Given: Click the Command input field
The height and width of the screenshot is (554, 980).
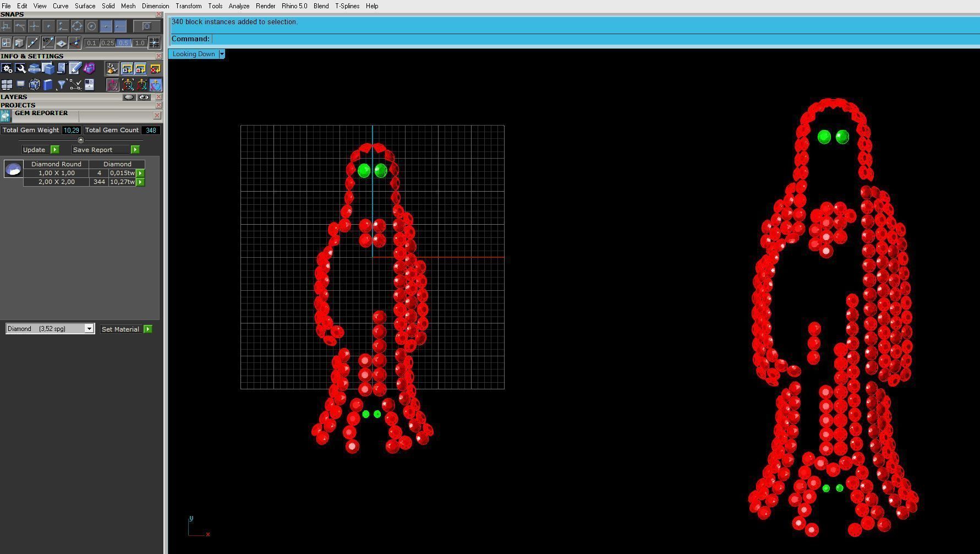Looking at the screenshot, I should click(595, 39).
